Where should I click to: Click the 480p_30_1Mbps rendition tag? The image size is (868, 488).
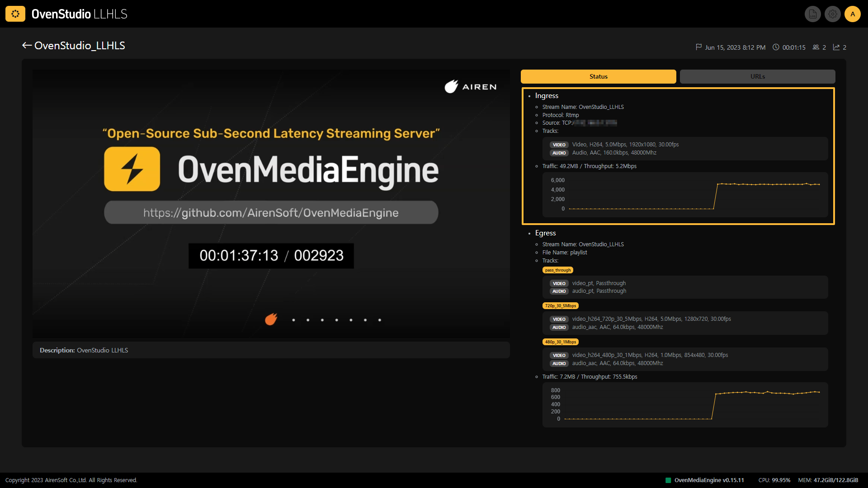(x=560, y=342)
